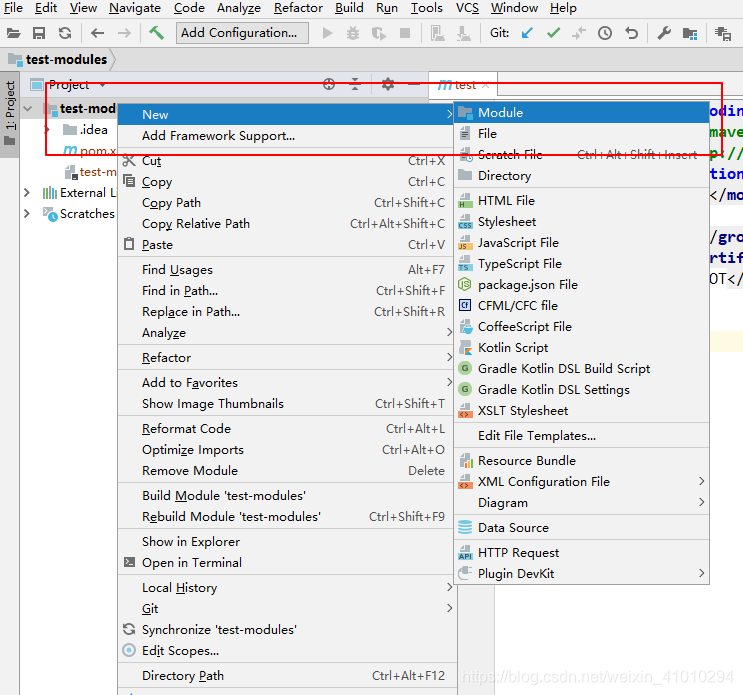Screen dimensions: 743x695
Task: Click the locate target icon in Project panel
Action: pos(329,84)
